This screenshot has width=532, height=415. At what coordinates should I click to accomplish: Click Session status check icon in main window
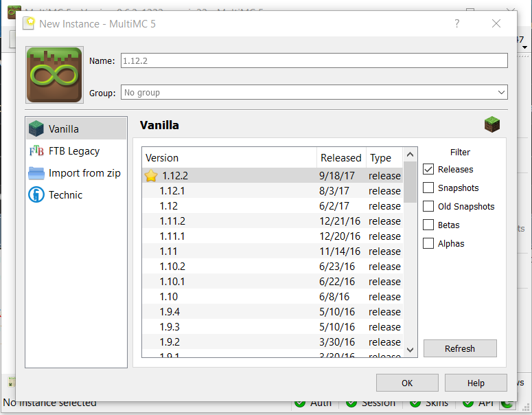pos(351,403)
